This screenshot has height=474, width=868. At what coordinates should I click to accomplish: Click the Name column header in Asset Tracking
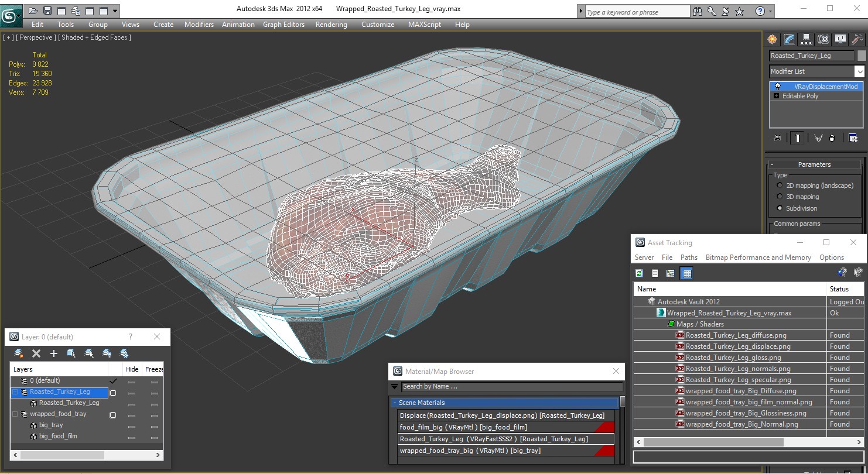pos(730,289)
